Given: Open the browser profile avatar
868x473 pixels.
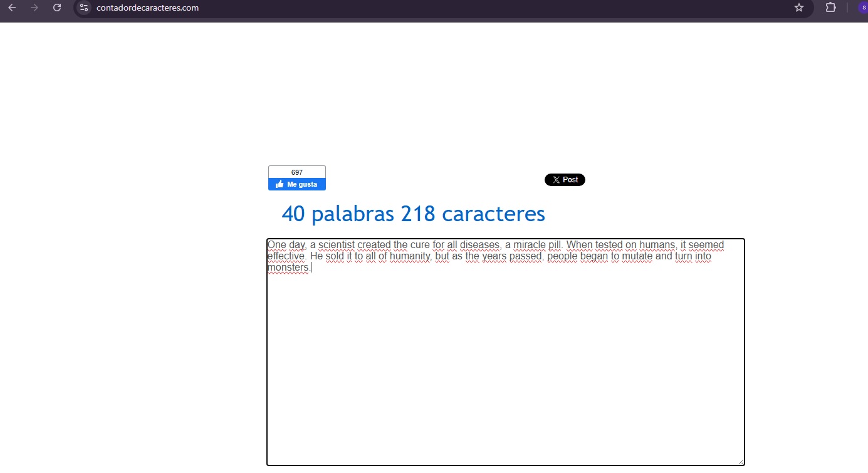Looking at the screenshot, I should (864, 8).
